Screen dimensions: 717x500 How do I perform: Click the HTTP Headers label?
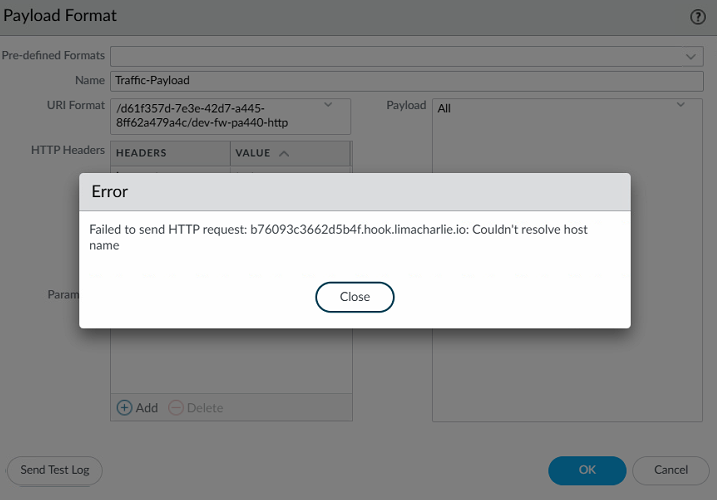(68, 150)
